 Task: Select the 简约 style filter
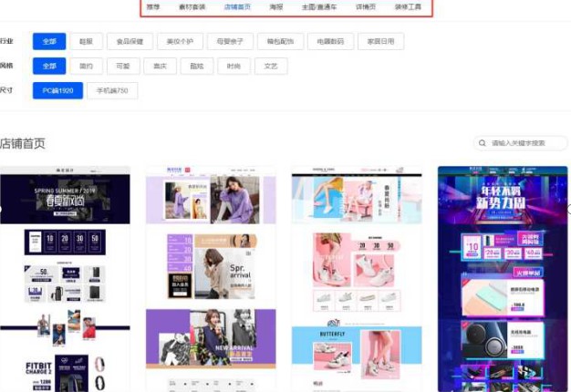pyautogui.click(x=87, y=67)
